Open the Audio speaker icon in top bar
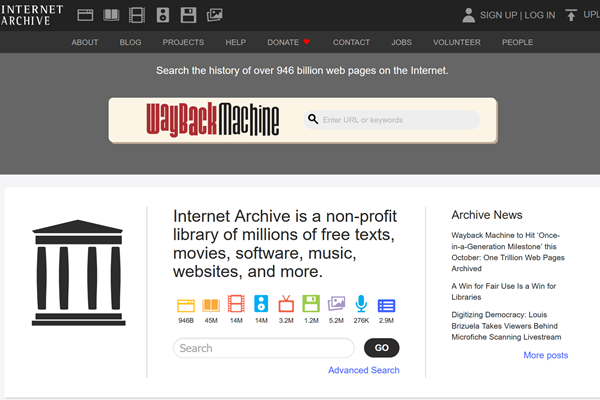This screenshot has height=400, width=600. click(x=163, y=15)
